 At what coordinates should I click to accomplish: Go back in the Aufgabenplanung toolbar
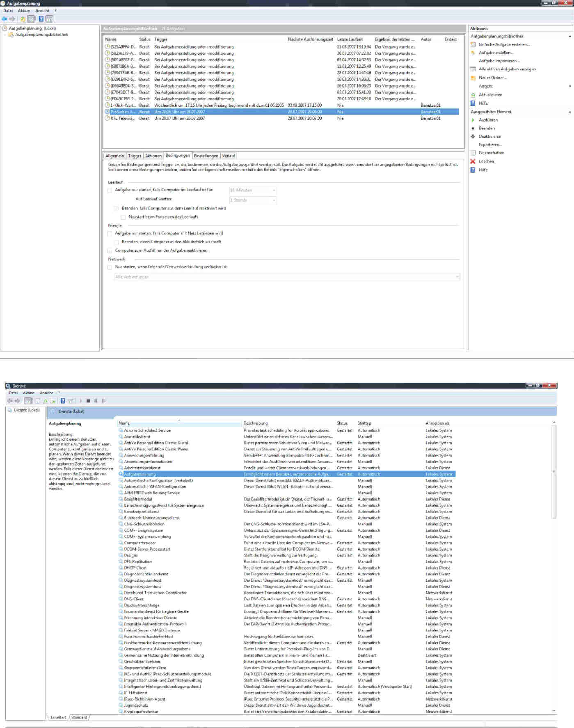point(5,19)
